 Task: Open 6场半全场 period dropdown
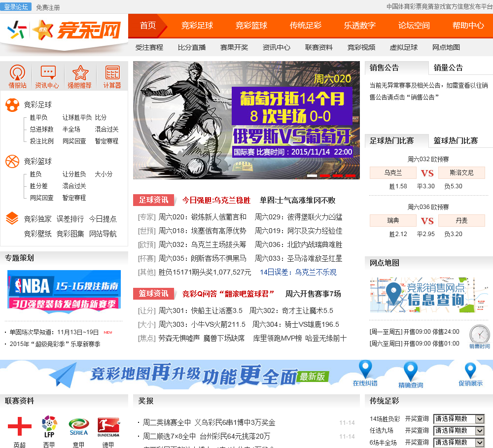tap(458, 443)
